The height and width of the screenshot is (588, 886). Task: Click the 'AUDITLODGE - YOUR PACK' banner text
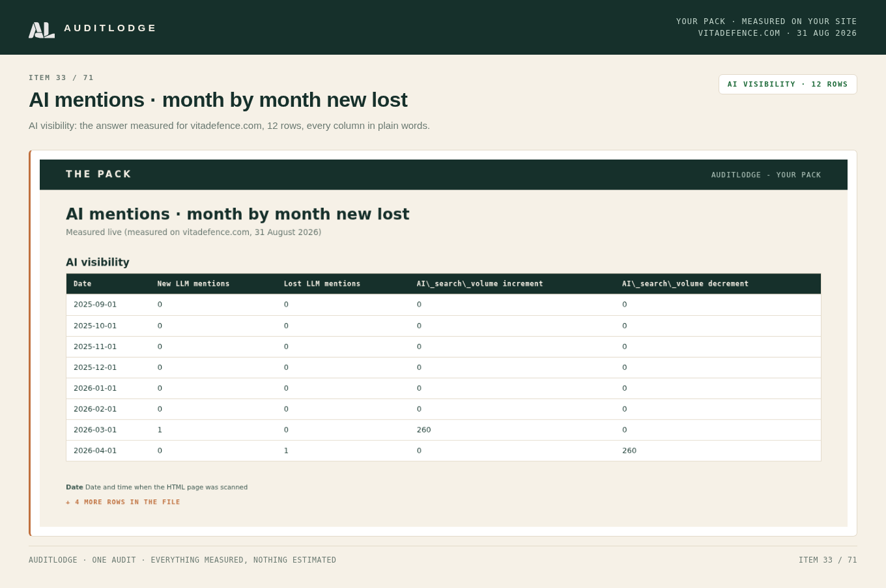coord(766,175)
